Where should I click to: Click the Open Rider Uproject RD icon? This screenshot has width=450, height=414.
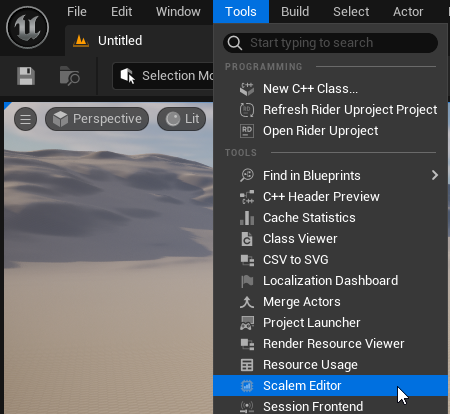pyautogui.click(x=247, y=131)
